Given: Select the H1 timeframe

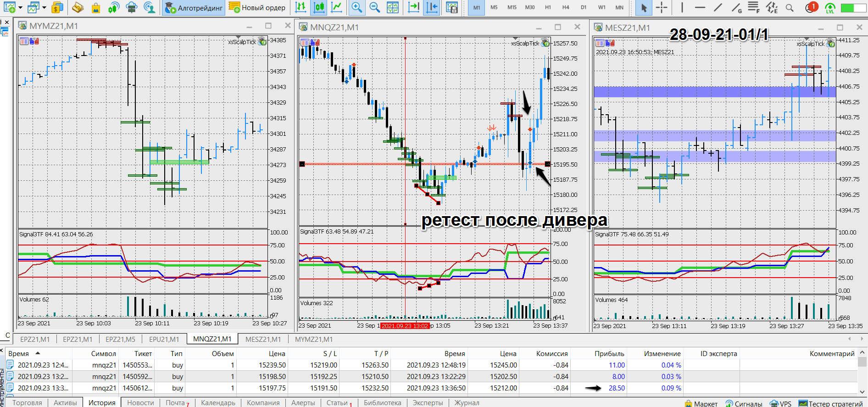Looking at the screenshot, I should (x=548, y=7).
